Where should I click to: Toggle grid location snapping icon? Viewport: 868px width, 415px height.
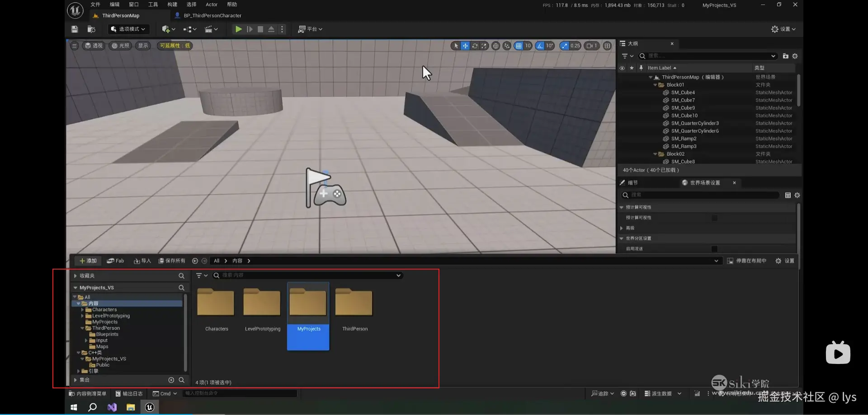519,46
